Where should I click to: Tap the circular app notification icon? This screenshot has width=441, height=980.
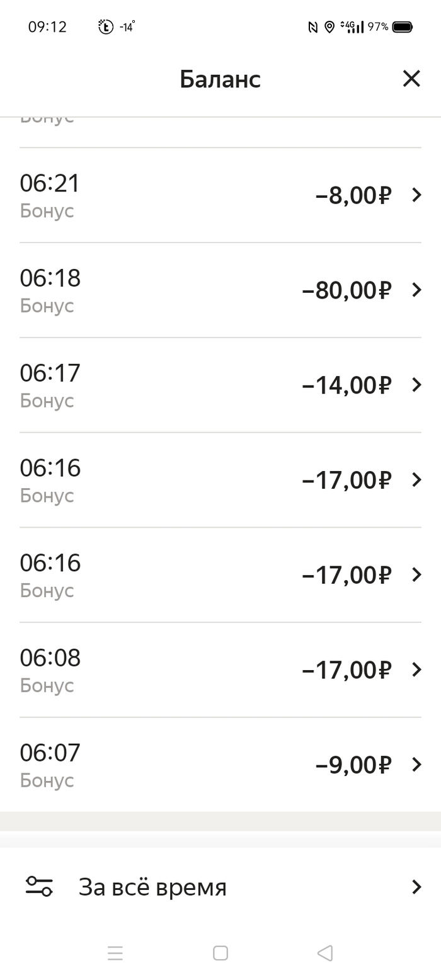[106, 27]
